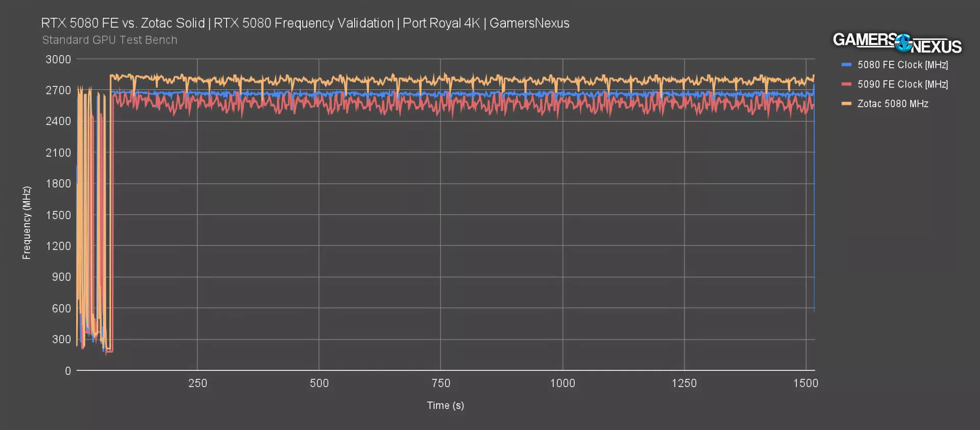Click the red 5090 FE legend swatch
This screenshot has height=430, width=980.
(846, 84)
